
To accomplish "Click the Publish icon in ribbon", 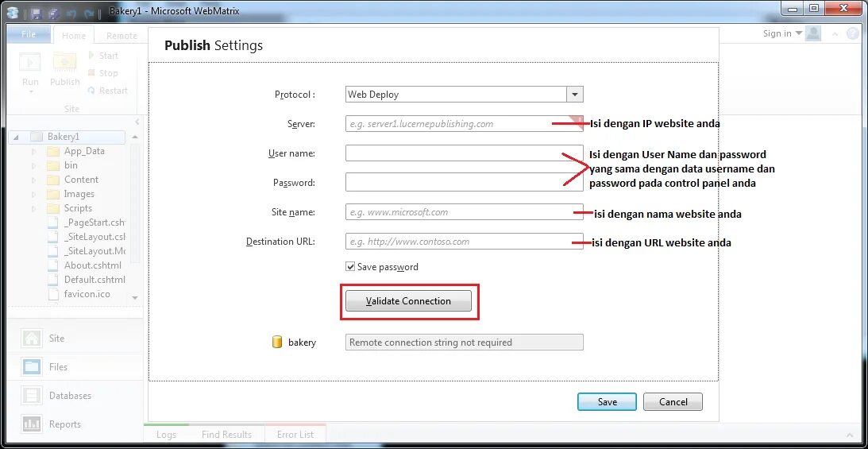I will pyautogui.click(x=65, y=62).
